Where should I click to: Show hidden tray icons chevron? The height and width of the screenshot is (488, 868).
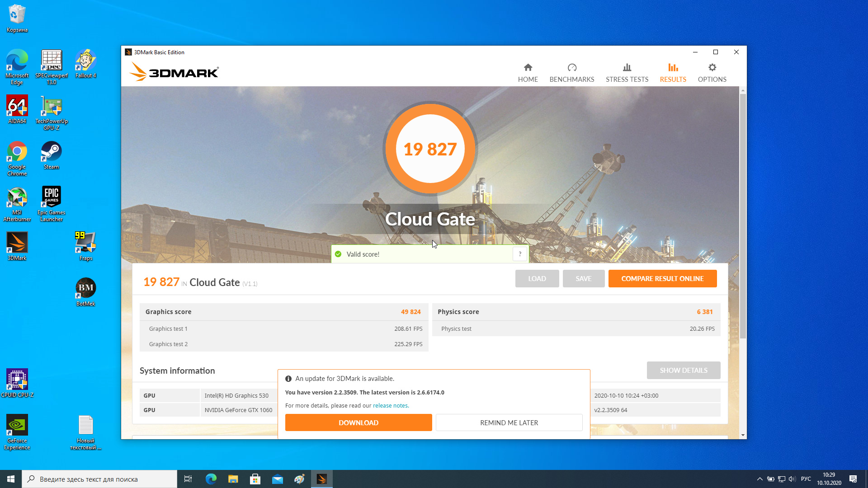(x=759, y=479)
